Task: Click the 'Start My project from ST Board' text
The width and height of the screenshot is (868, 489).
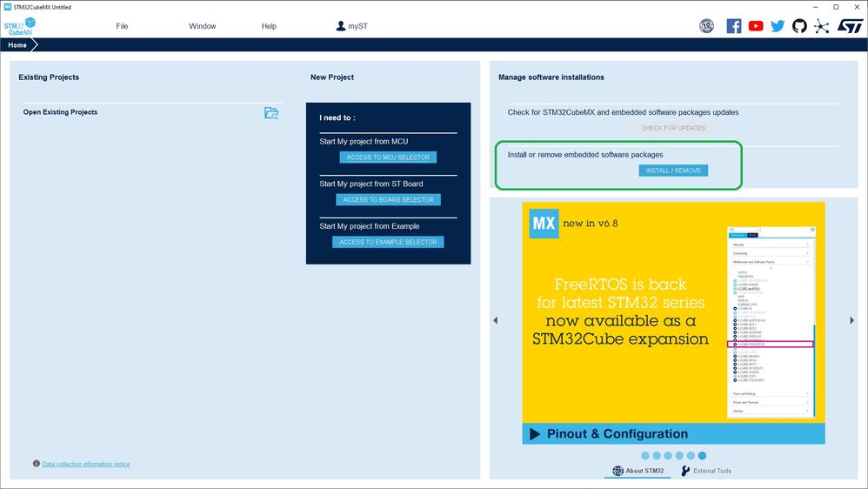Action: [x=371, y=184]
